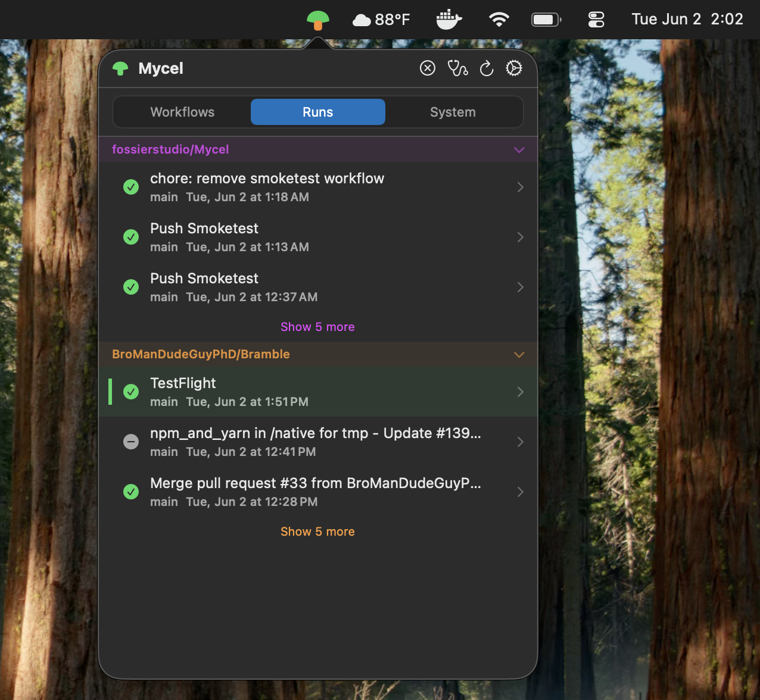Show 5 more runs for fossierstudio/Mycel
The width and height of the screenshot is (760, 700).
click(318, 327)
